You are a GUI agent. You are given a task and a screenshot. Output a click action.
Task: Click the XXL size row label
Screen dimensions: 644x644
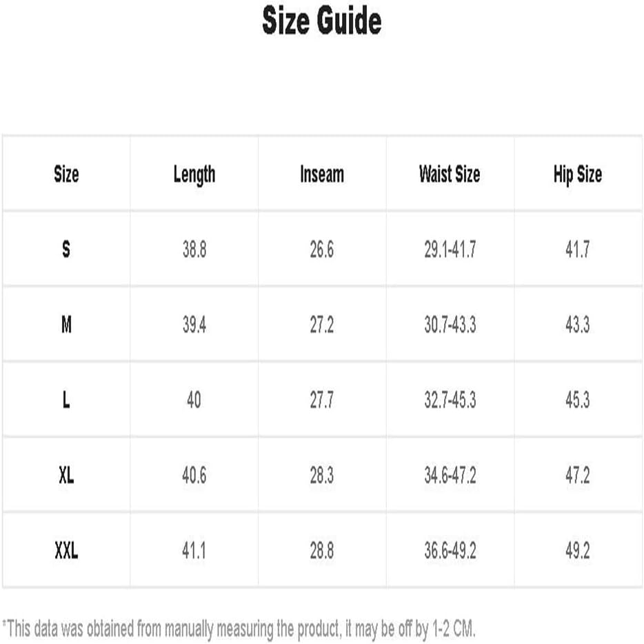[66, 550]
